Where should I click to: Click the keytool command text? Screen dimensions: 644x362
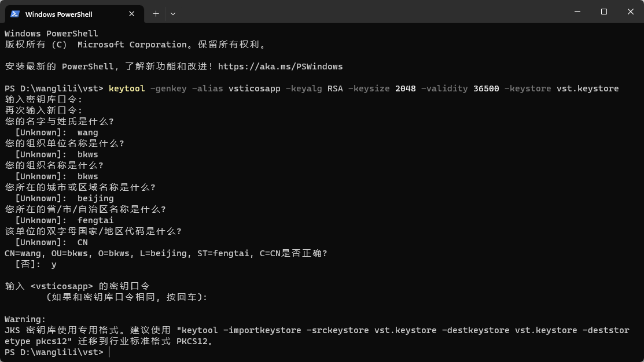click(128, 88)
